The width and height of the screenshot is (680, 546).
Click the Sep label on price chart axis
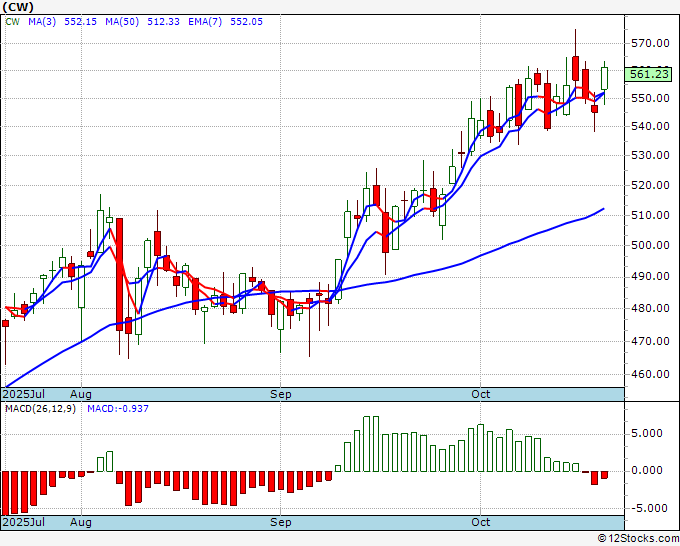click(x=281, y=394)
